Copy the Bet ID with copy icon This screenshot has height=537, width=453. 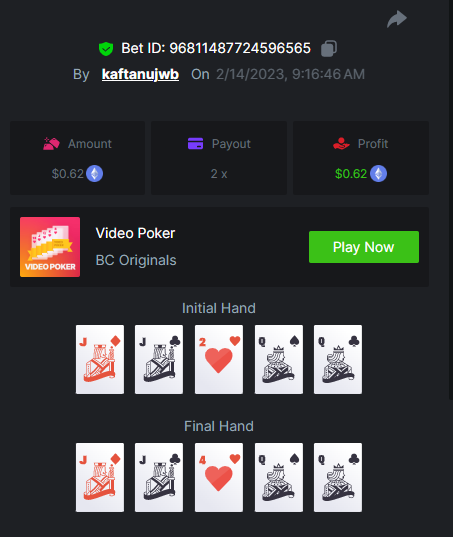tap(329, 48)
